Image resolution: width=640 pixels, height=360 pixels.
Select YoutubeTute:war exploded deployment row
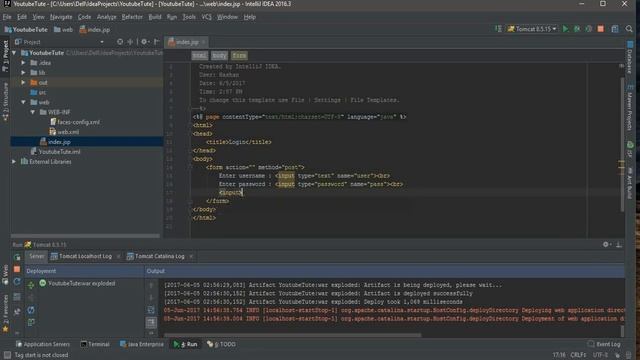point(77,283)
